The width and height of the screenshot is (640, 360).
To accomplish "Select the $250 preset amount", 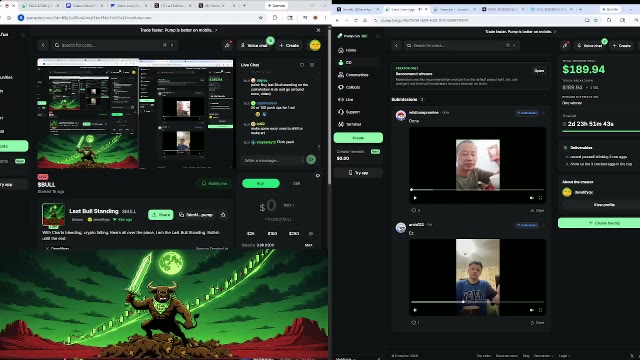I will point(293,233).
